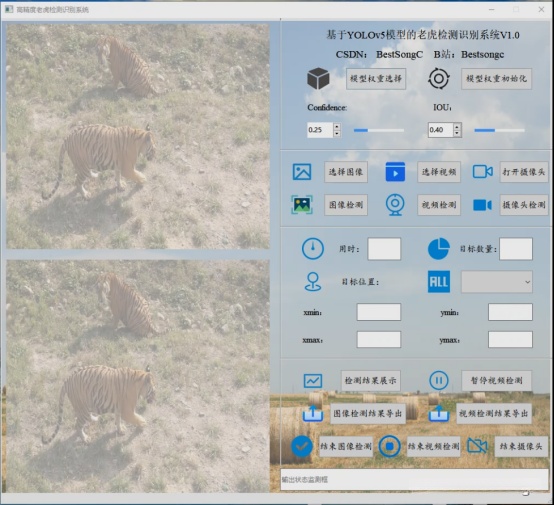
Task: Click the upper tiger source image
Action: click(x=138, y=136)
